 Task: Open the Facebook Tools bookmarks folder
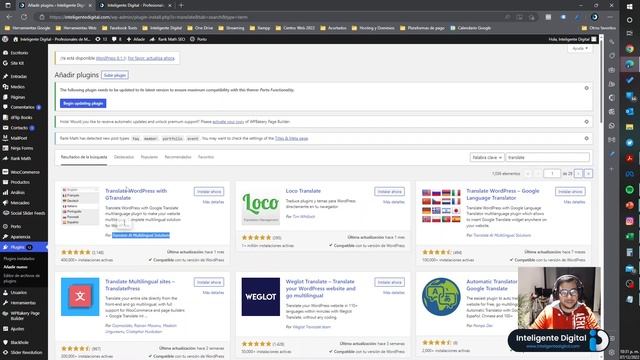pyautogui.click(x=120, y=28)
